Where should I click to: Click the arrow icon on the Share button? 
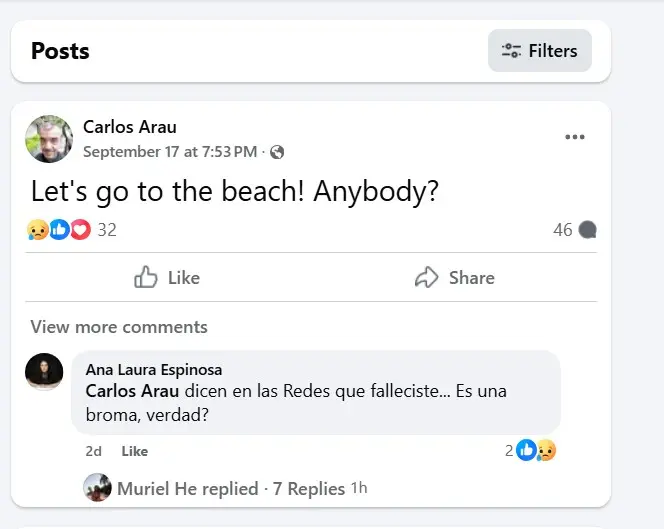(427, 277)
